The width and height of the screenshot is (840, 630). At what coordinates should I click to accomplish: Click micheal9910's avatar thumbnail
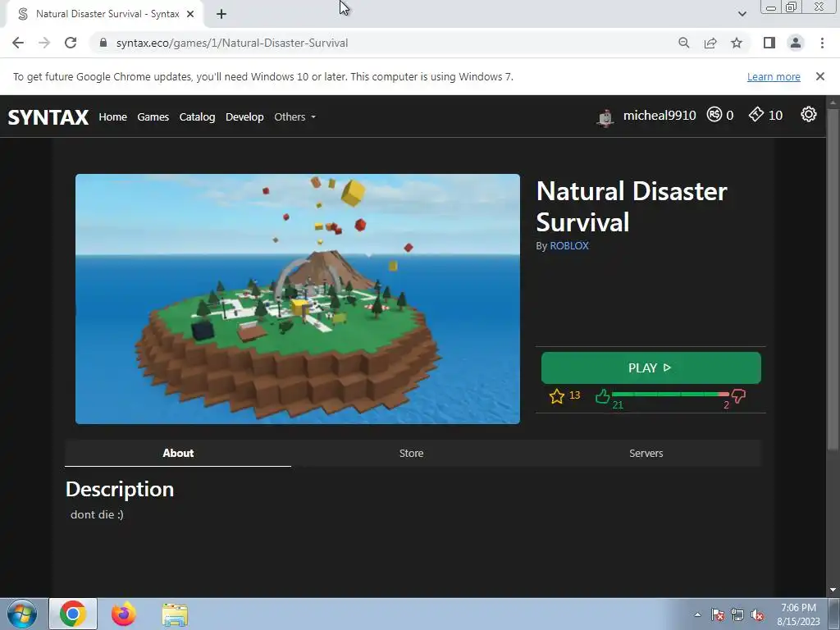pyautogui.click(x=606, y=117)
